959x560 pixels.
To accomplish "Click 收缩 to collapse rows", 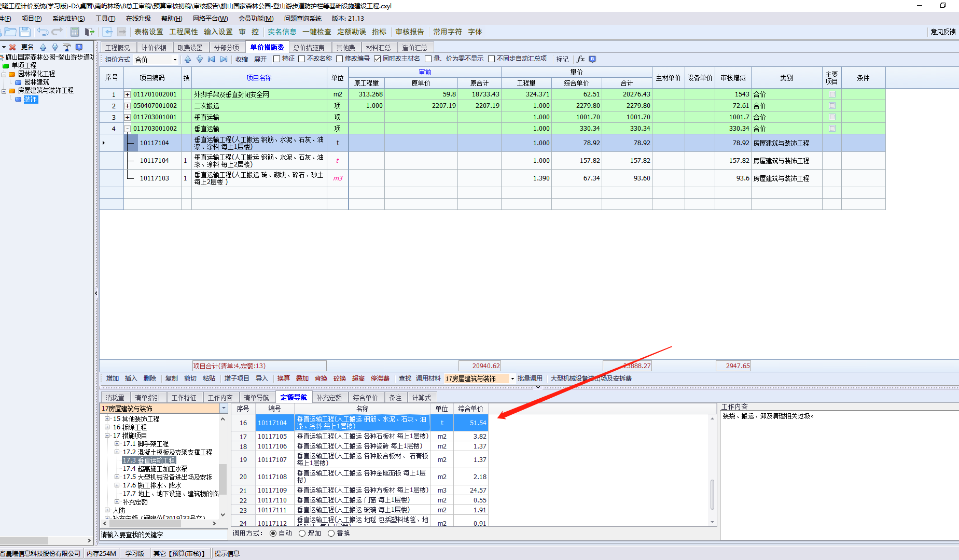I will (x=242, y=60).
